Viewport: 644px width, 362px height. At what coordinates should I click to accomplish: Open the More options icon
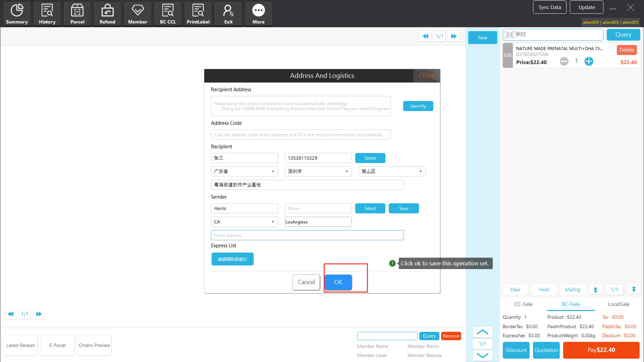[258, 14]
